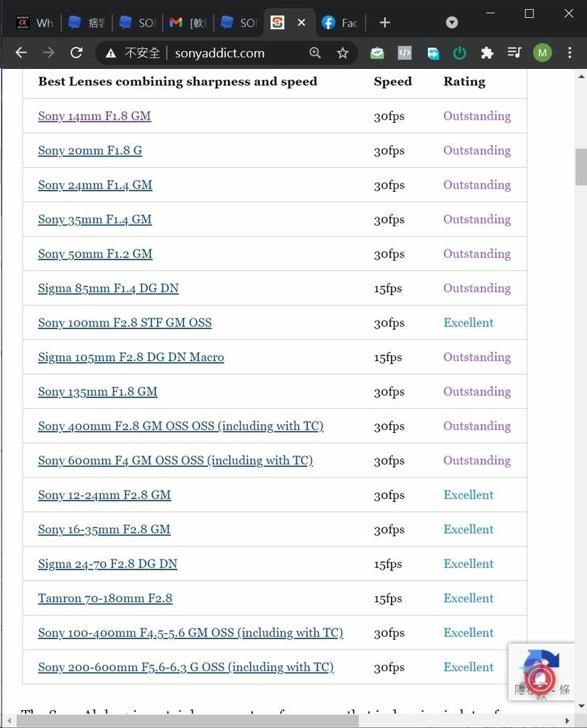Follow the Tamron 70-180mm F2.8 link
587x728 pixels.
(105, 598)
